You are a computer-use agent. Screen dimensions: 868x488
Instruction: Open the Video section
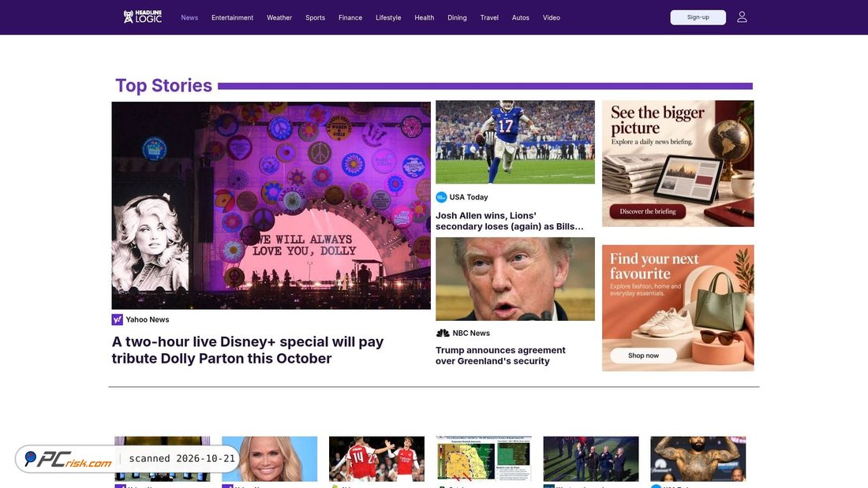coord(552,17)
